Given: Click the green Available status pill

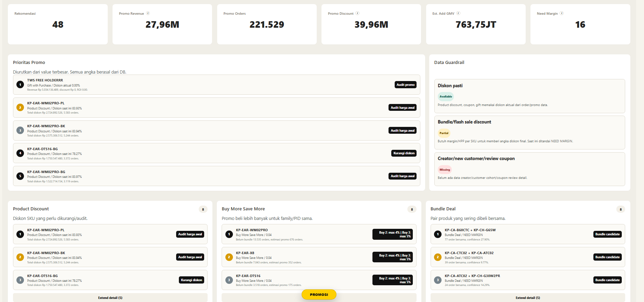Looking at the screenshot, I should 446,96.
